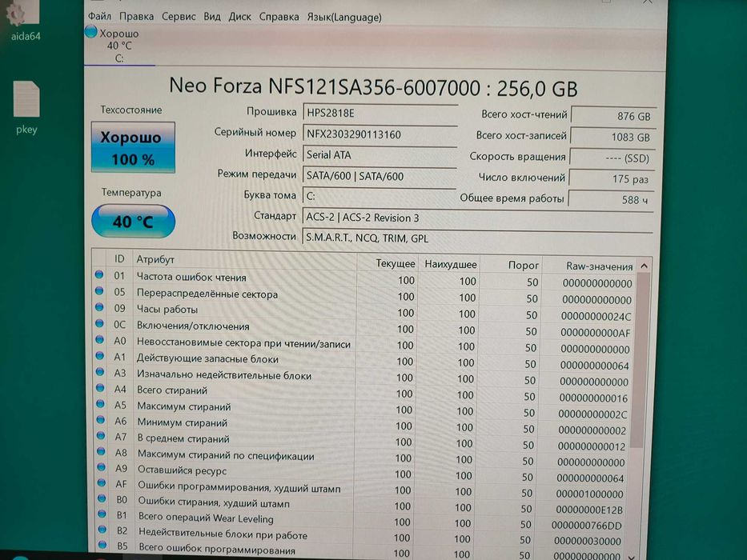Click the Хорошо 100 % health status button
Viewport: 747px width, 560px height.
(133, 148)
